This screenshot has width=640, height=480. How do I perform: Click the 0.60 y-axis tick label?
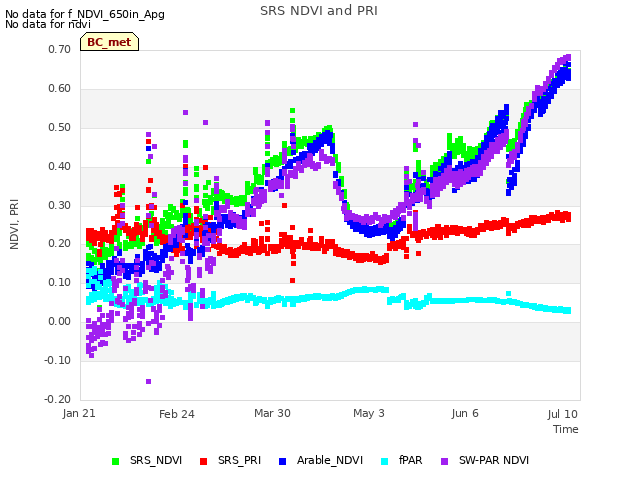(x=60, y=88)
